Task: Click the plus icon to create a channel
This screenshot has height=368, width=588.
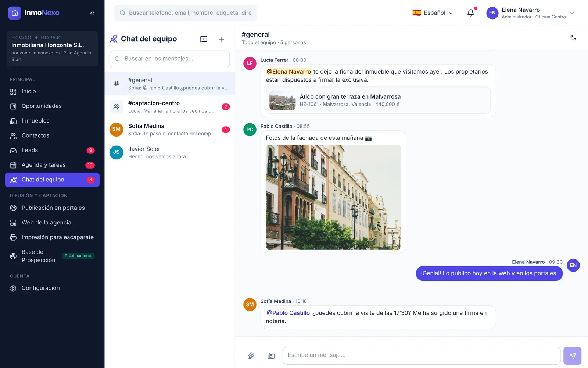Action: [x=222, y=39]
